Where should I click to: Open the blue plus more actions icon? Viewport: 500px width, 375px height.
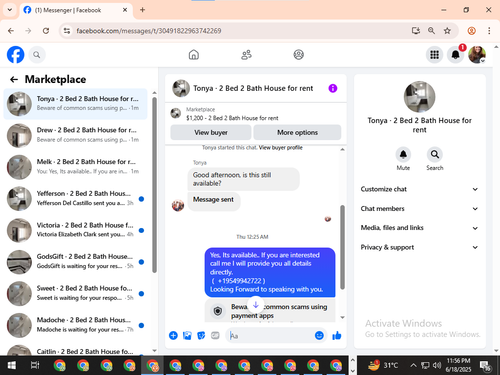coord(173,335)
